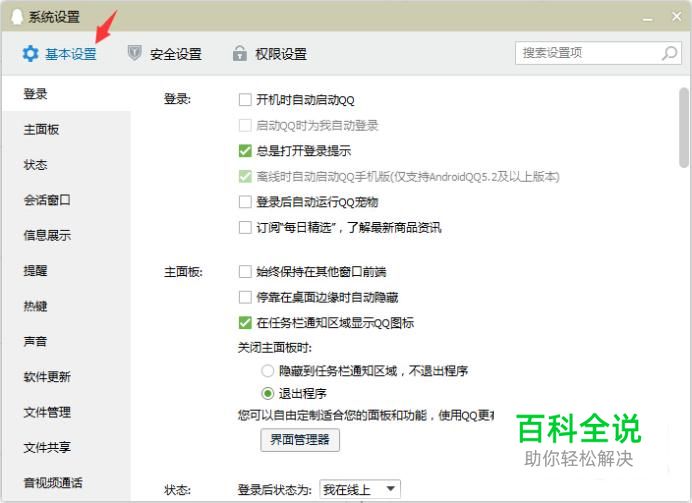Click the 离线时自动启动QQ手机版 checkbox
692x503 pixels.
[x=245, y=176]
